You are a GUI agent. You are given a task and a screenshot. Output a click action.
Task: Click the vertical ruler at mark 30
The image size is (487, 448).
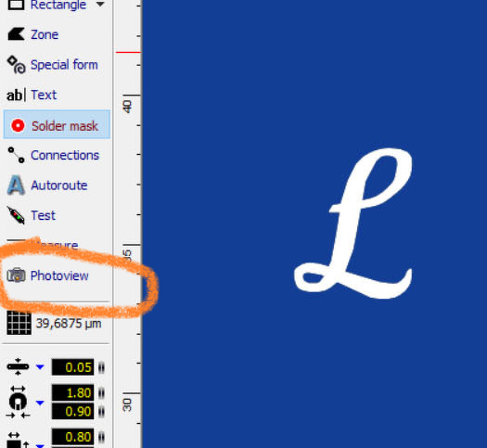coord(127,404)
